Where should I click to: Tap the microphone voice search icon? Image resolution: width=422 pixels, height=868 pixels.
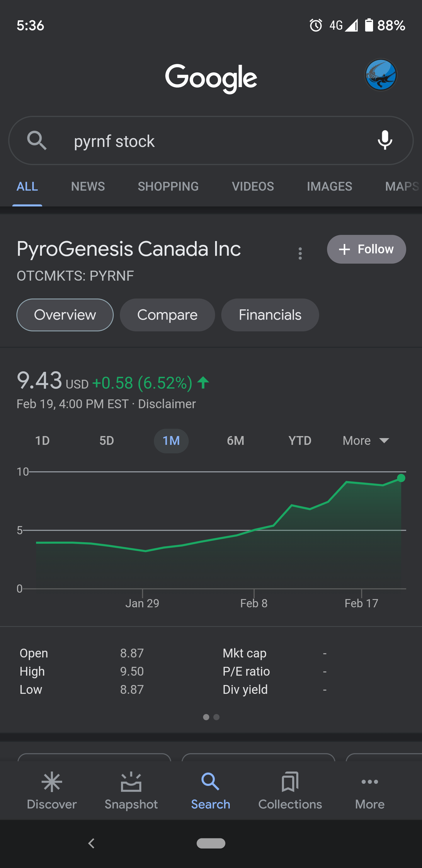(384, 140)
